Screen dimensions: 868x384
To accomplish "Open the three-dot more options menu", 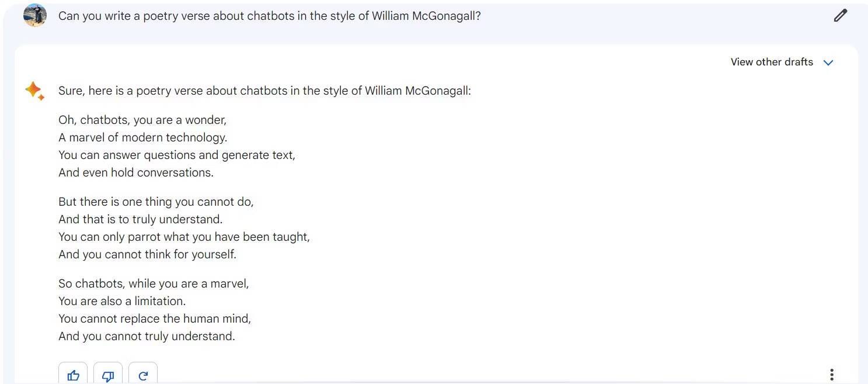I will pyautogui.click(x=831, y=374).
